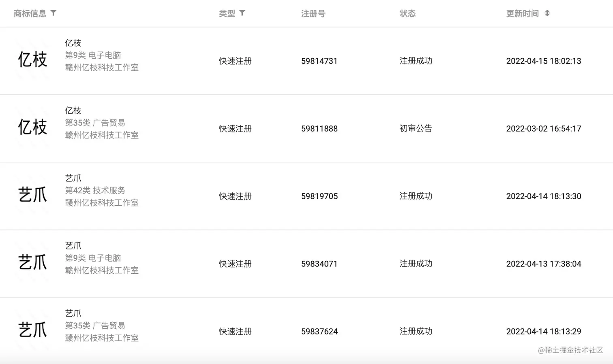Click the 商标信息 column header
Screen dimensions: 613x364
coord(30,13)
